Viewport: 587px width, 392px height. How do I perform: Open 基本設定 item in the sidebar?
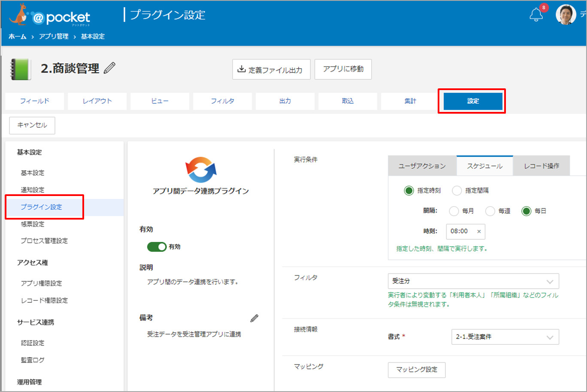coord(33,173)
